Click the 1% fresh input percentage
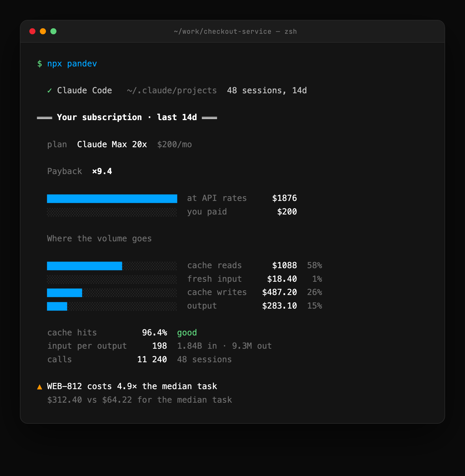 317,279
